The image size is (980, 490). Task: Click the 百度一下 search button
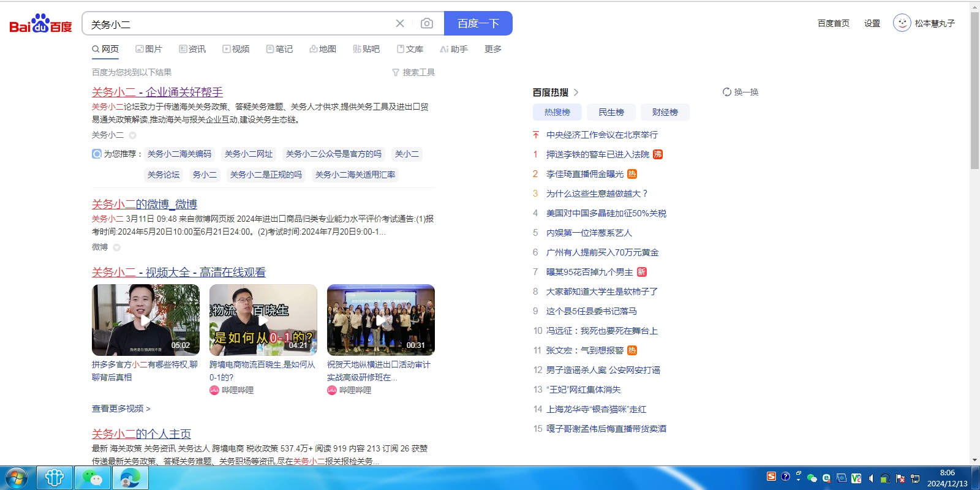[x=478, y=23]
